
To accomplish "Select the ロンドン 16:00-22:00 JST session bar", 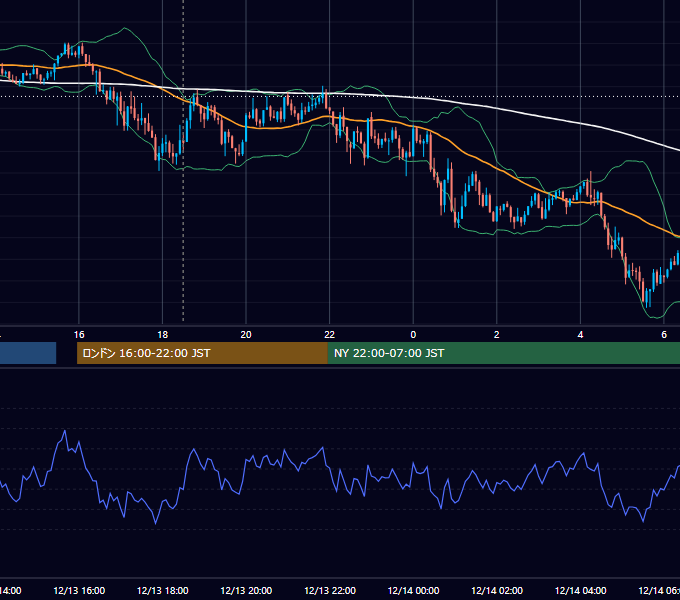I will 202,353.
